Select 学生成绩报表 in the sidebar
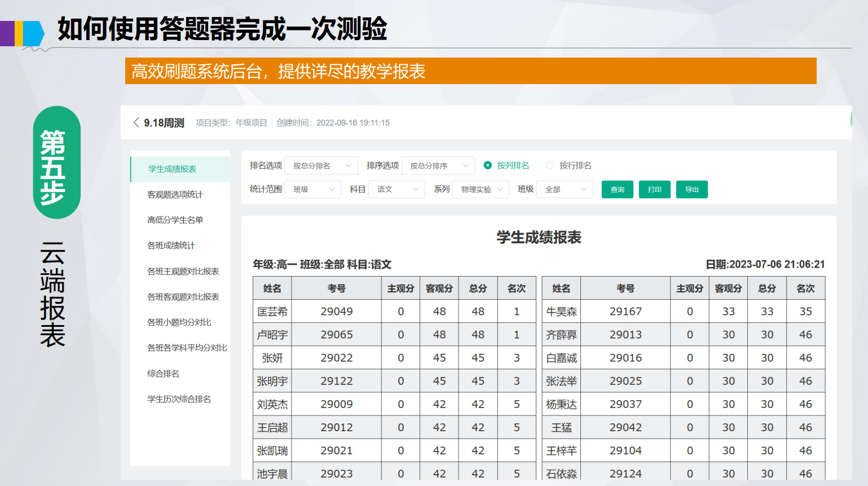Image resolution: width=868 pixels, height=486 pixels. click(x=180, y=169)
